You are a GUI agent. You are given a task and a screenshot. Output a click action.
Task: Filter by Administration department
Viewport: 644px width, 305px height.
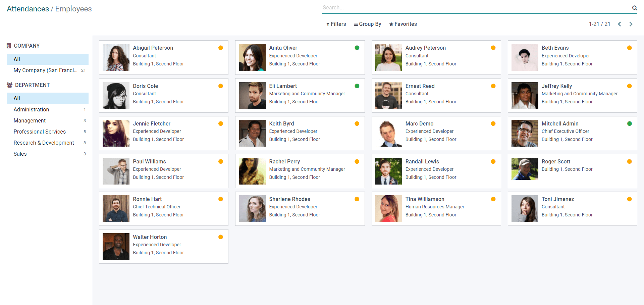(48, 109)
